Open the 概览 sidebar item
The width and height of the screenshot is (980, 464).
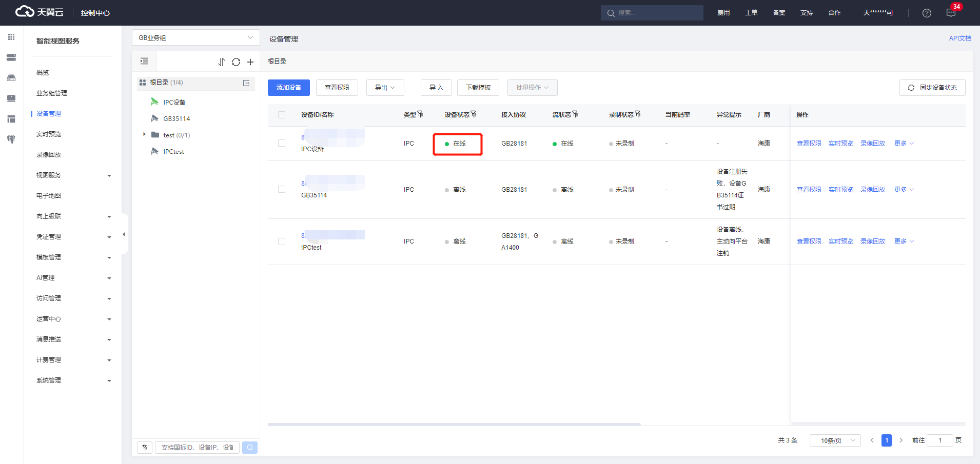point(43,73)
